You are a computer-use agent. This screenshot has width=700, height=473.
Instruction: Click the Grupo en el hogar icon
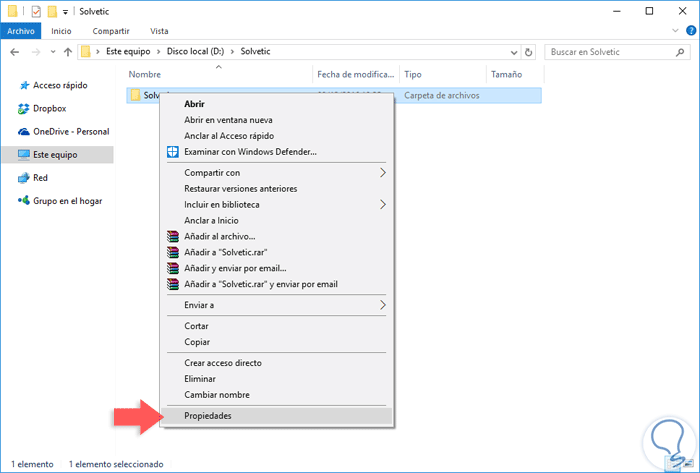(24, 200)
